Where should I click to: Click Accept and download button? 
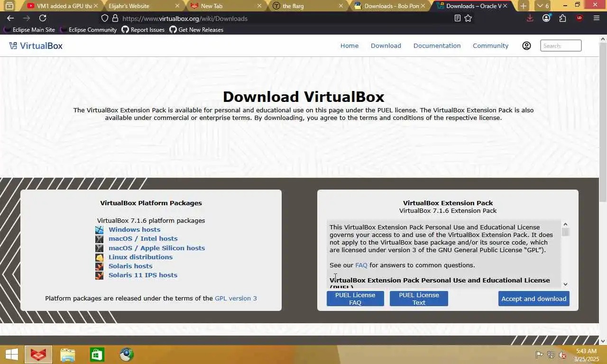[534, 299]
